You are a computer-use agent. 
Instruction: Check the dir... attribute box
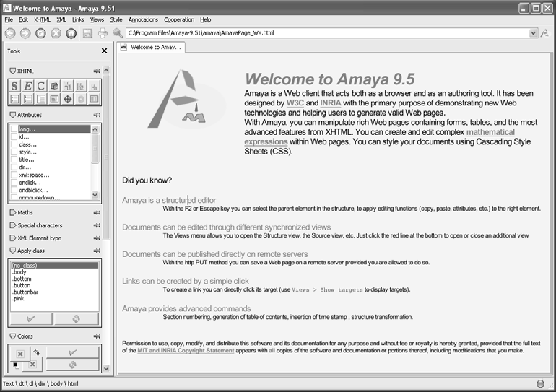[x=14, y=167]
